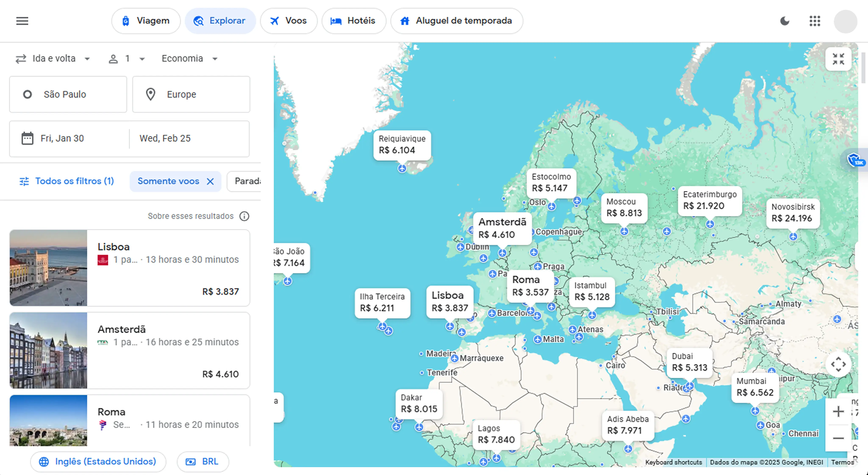Collapse the map with shrink icon
This screenshot has height=475, width=868.
[838, 59]
